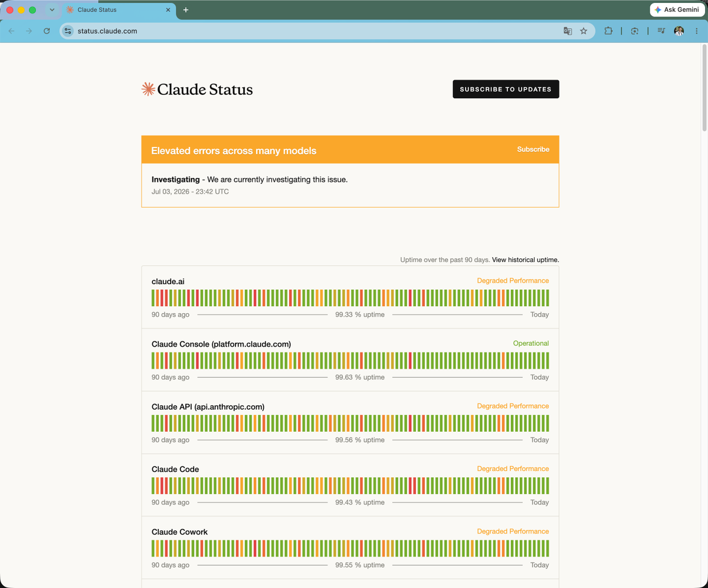The width and height of the screenshot is (708, 588).
Task: Bookmark this page with the star icon
Action: (584, 31)
